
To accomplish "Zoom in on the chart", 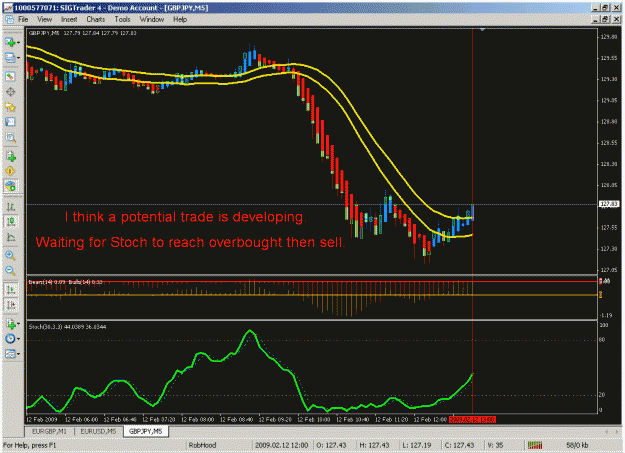I will (10, 256).
